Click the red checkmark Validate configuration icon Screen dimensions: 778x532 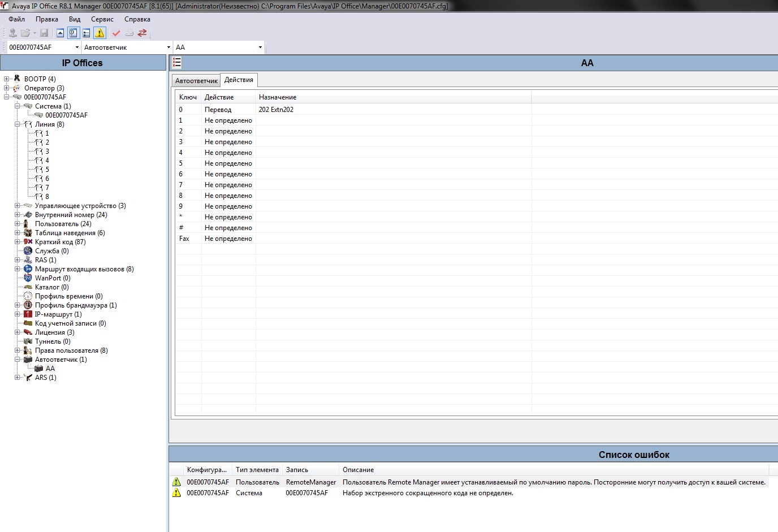point(116,33)
